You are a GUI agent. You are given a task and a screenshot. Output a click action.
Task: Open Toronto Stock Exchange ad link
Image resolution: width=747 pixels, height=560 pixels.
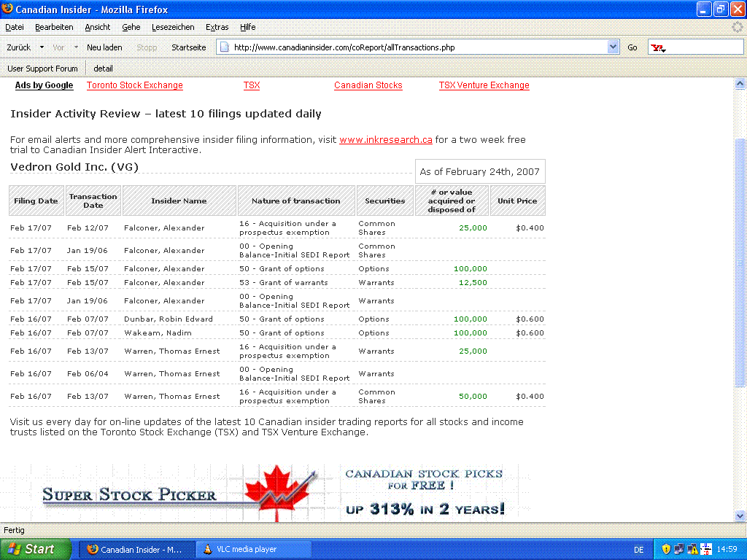[x=135, y=85]
